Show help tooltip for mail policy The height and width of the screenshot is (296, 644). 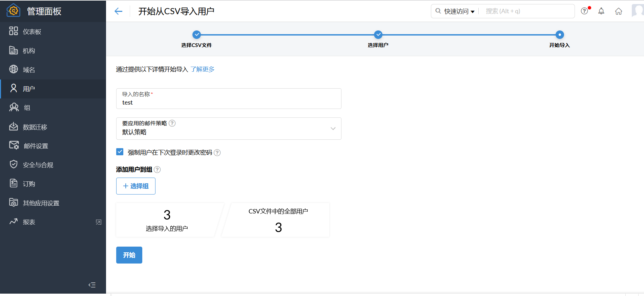click(172, 123)
